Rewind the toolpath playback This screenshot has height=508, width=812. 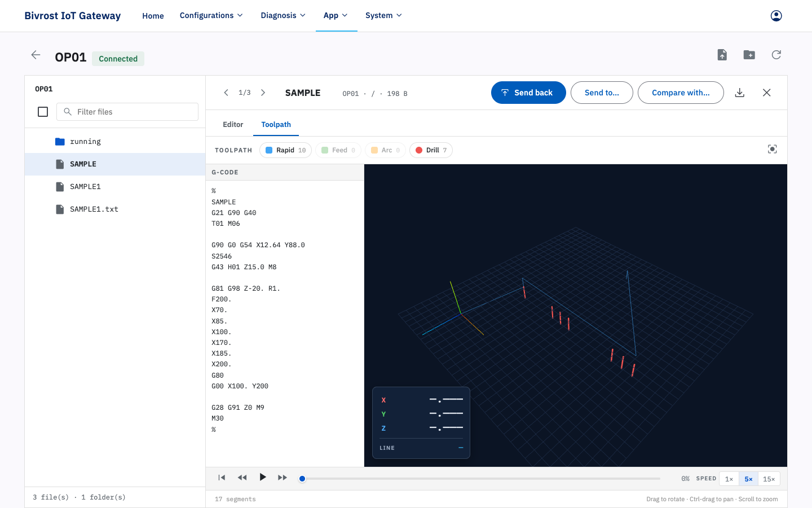coord(242,478)
